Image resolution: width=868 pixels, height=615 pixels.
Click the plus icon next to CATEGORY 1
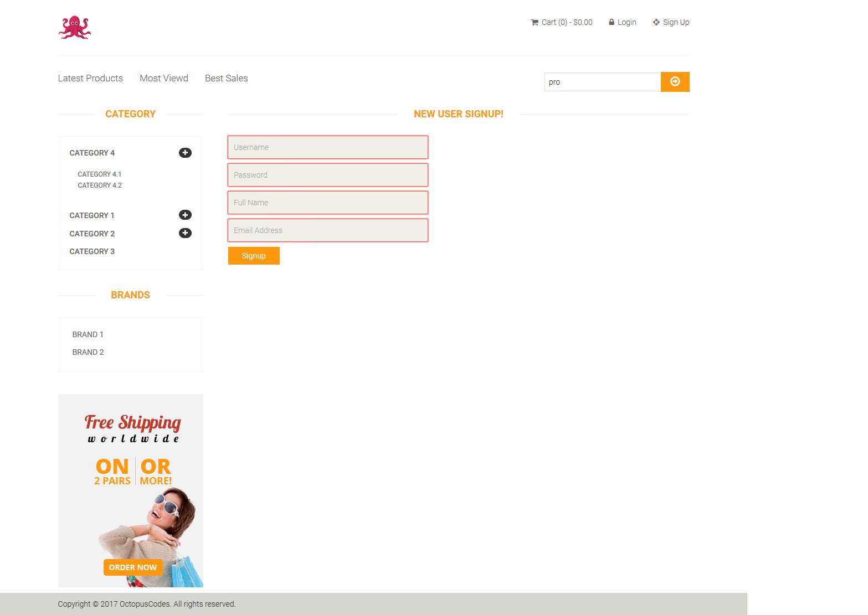[185, 215]
